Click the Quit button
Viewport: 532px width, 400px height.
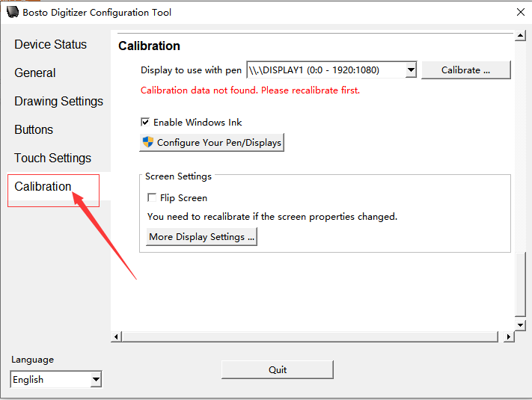278,369
